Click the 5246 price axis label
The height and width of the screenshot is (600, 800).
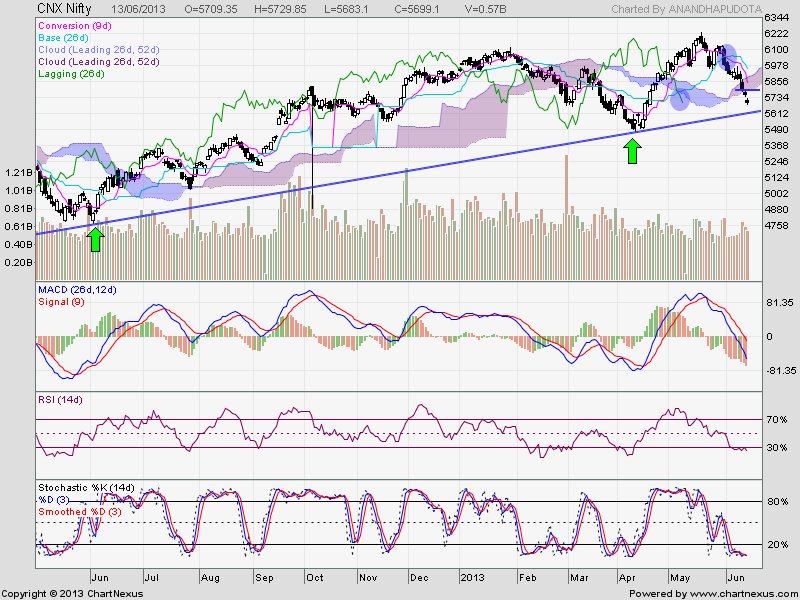tap(776, 161)
